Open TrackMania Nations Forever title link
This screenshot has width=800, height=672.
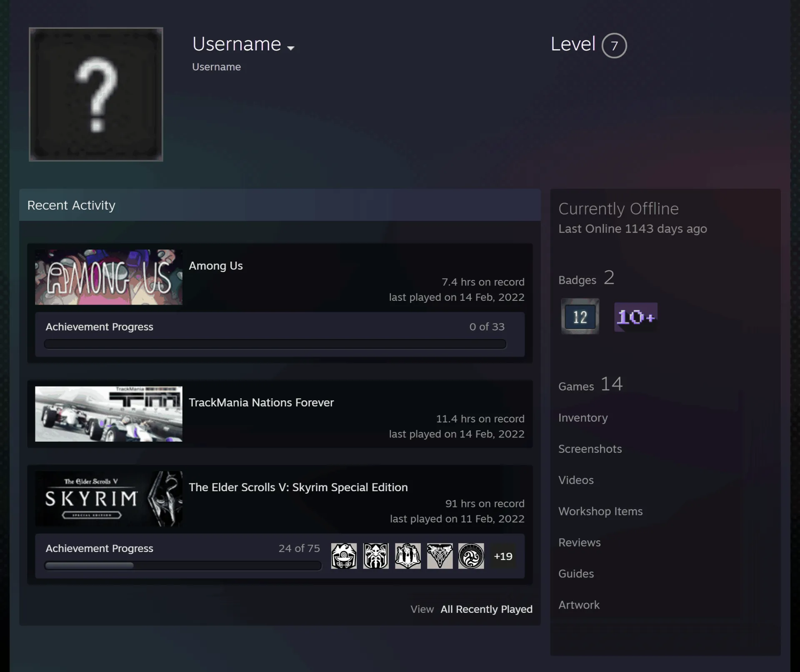pyautogui.click(x=261, y=402)
